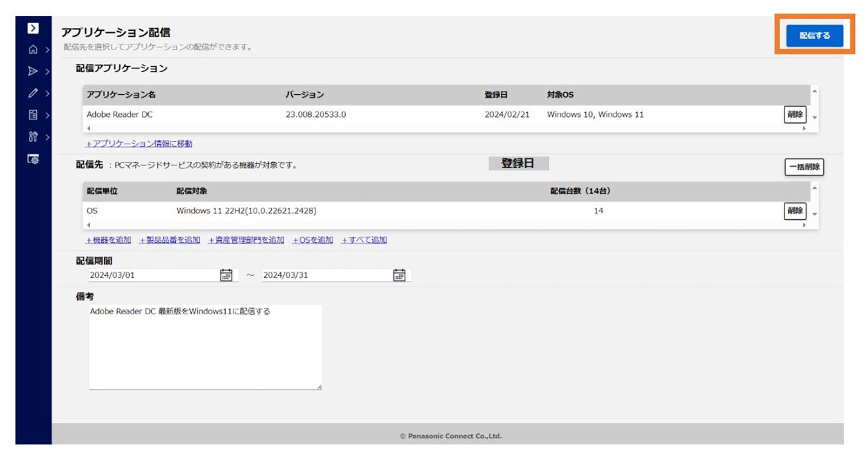Image resolution: width=868 pixels, height=460 pixels.
Task: Click into the 備考 notes text area
Action: 206,347
